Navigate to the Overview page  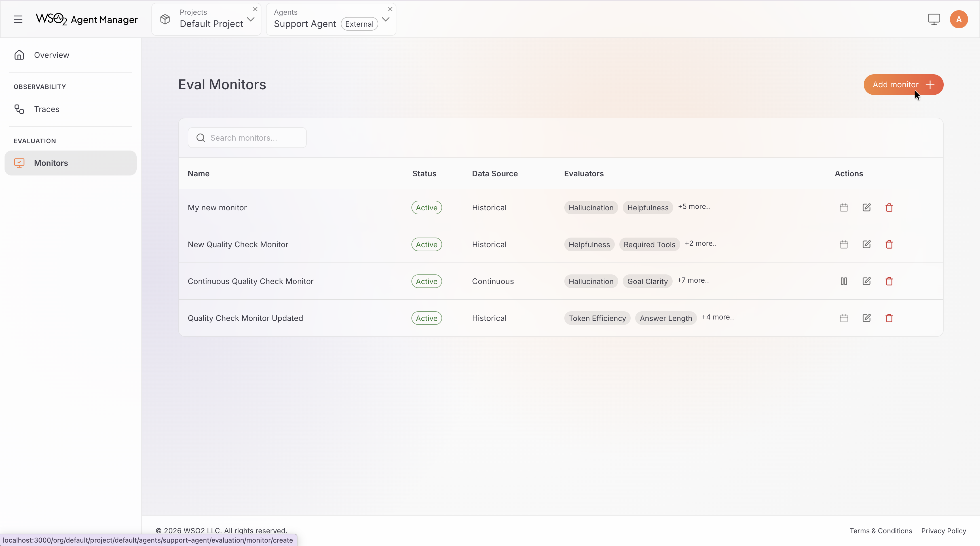point(51,55)
